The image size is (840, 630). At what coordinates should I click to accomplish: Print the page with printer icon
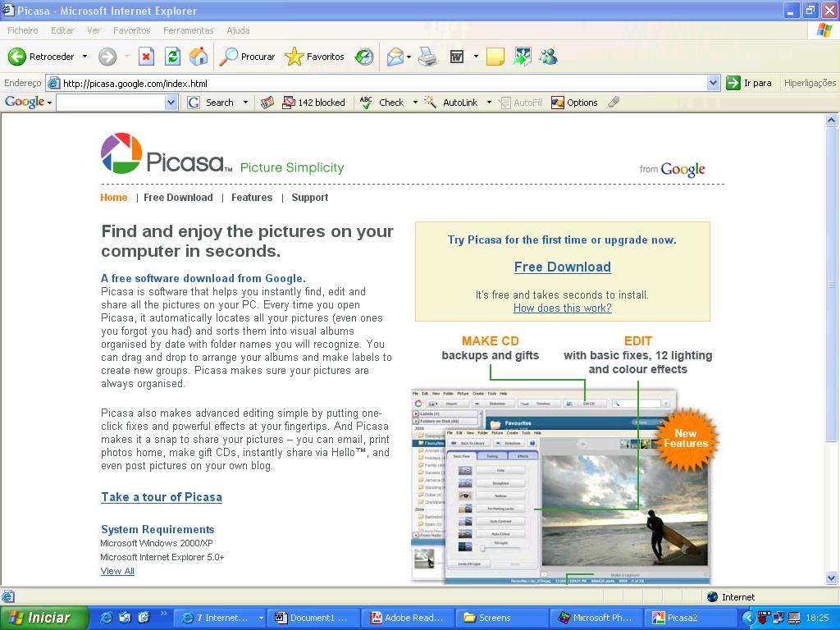[427, 57]
